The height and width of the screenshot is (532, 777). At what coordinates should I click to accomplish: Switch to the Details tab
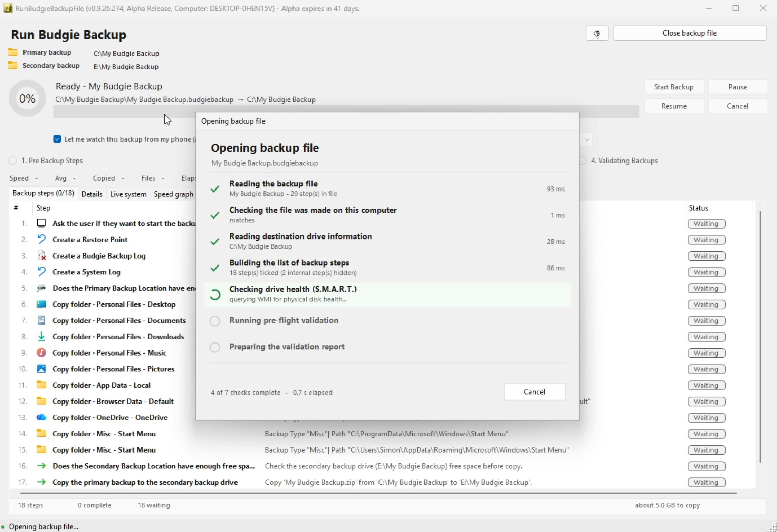coord(92,194)
